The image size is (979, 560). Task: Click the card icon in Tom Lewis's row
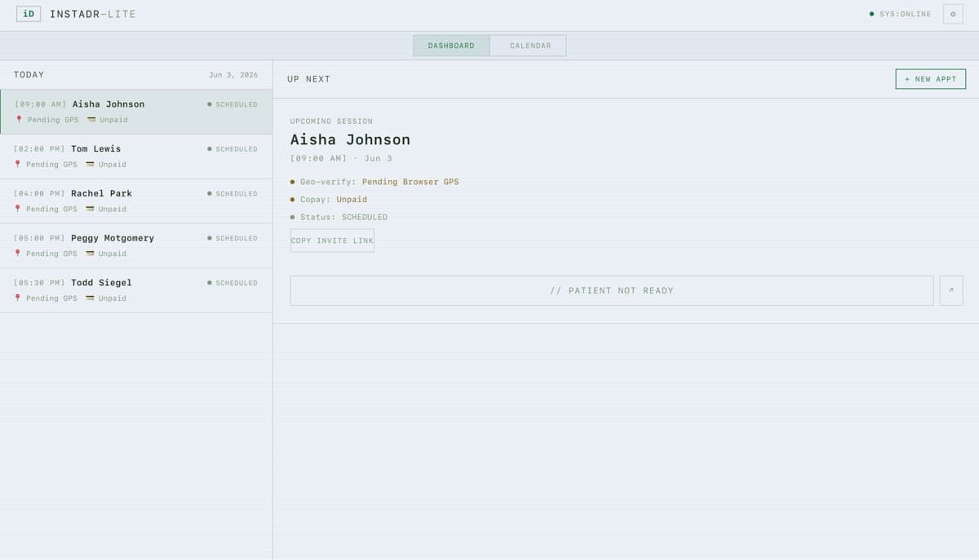coord(90,165)
